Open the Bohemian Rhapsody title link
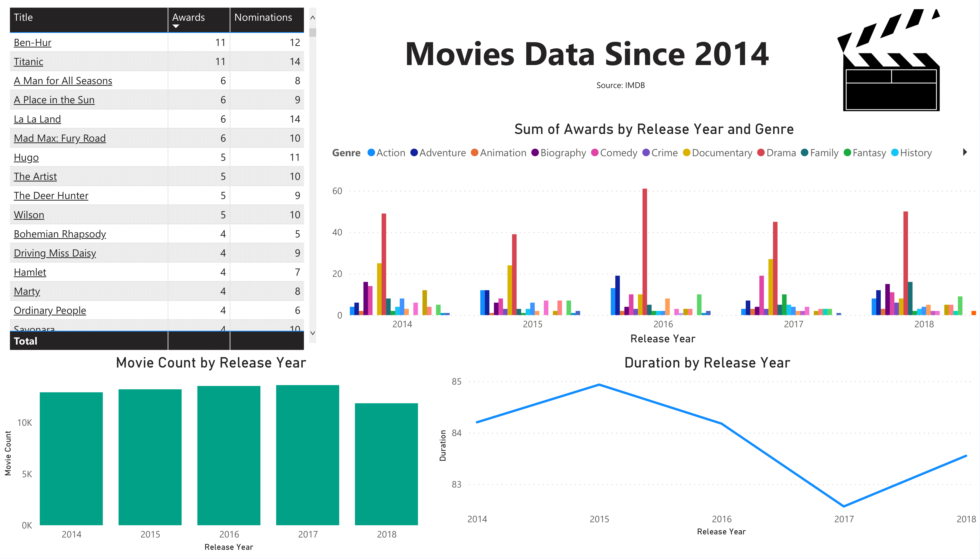980x559 pixels. click(60, 234)
